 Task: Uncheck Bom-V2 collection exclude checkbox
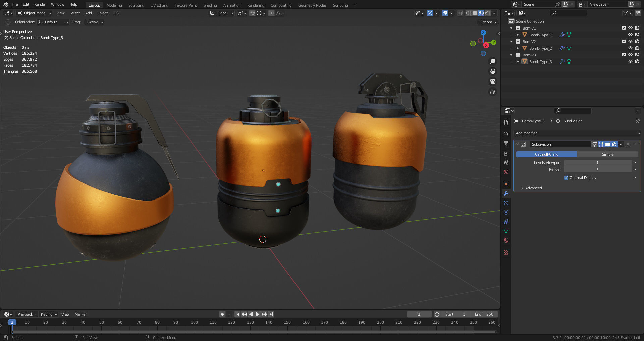tap(624, 41)
